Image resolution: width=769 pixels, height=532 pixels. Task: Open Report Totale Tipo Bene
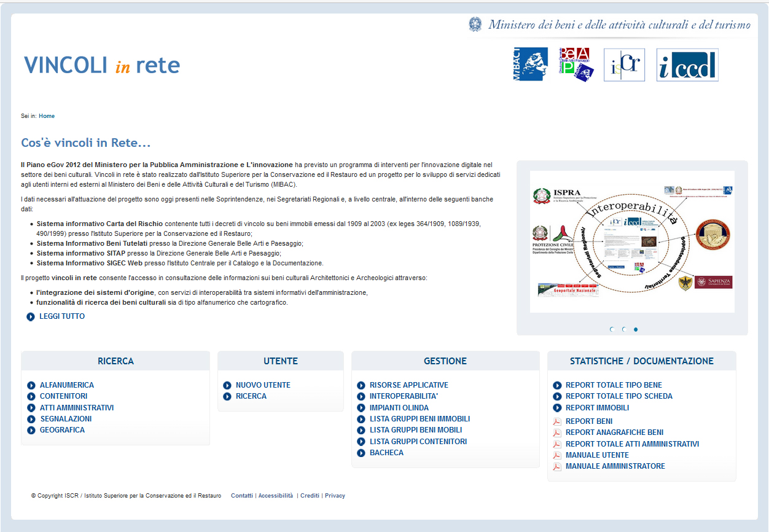(614, 385)
